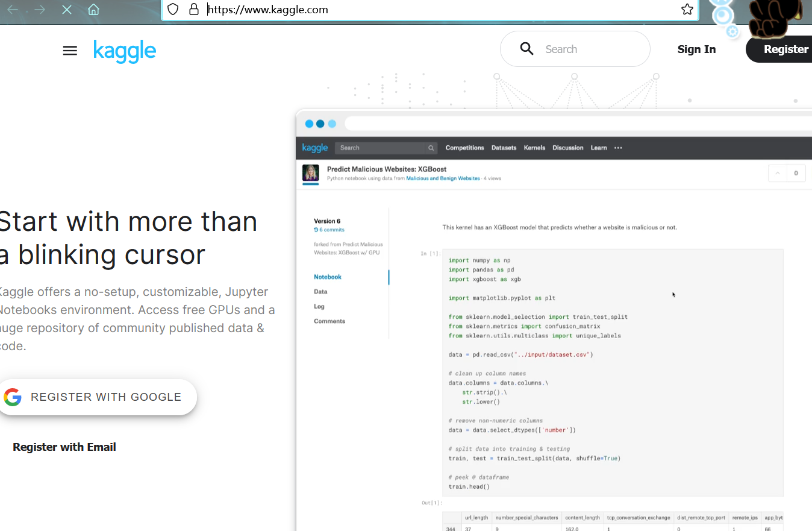812x531 pixels.
Task: Open the hamburger navigation menu
Action: tap(70, 51)
